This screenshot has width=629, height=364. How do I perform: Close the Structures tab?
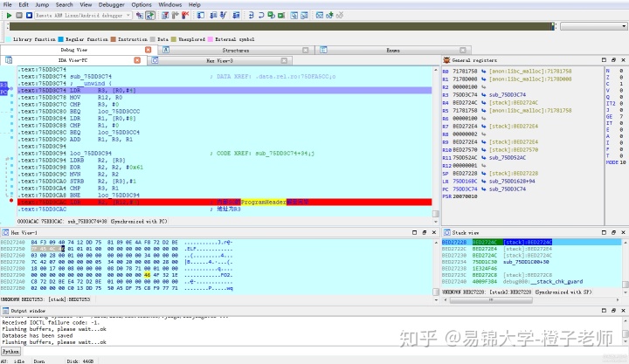tap(305, 50)
